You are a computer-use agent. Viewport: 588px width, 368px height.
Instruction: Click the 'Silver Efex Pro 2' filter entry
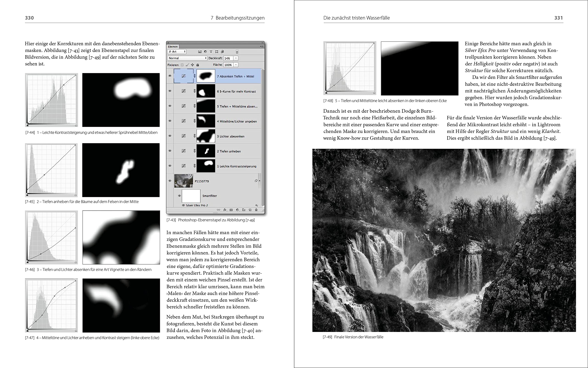click(197, 205)
